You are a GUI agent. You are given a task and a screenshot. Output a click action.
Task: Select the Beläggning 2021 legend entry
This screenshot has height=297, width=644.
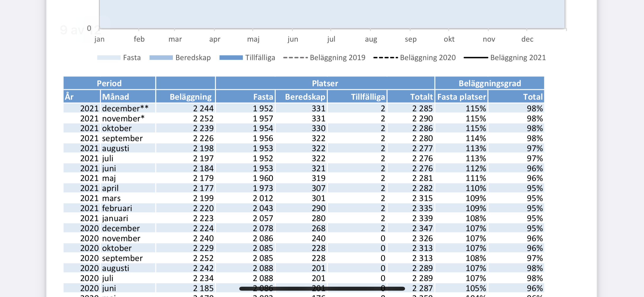(x=505, y=58)
